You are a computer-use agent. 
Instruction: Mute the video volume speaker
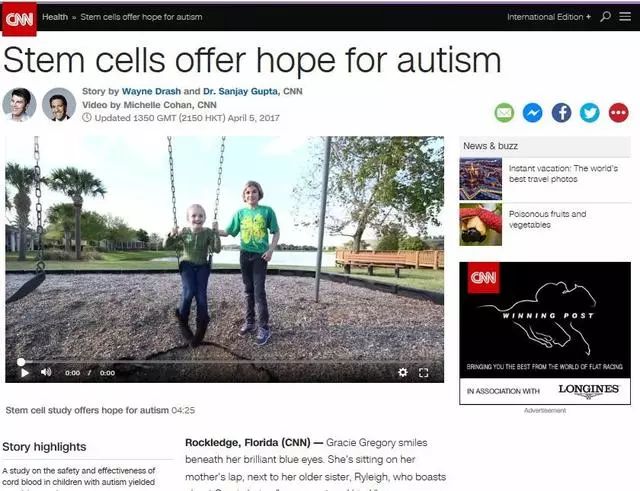[x=46, y=372]
